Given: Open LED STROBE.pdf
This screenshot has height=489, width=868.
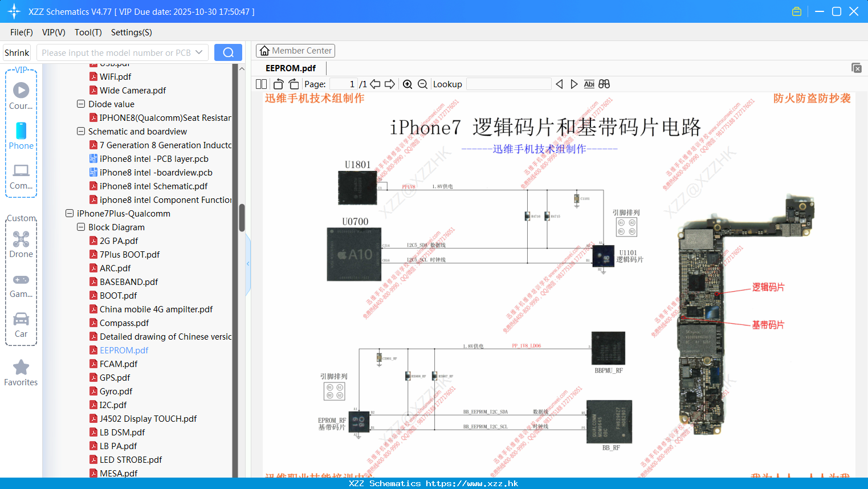Looking at the screenshot, I should (x=131, y=459).
